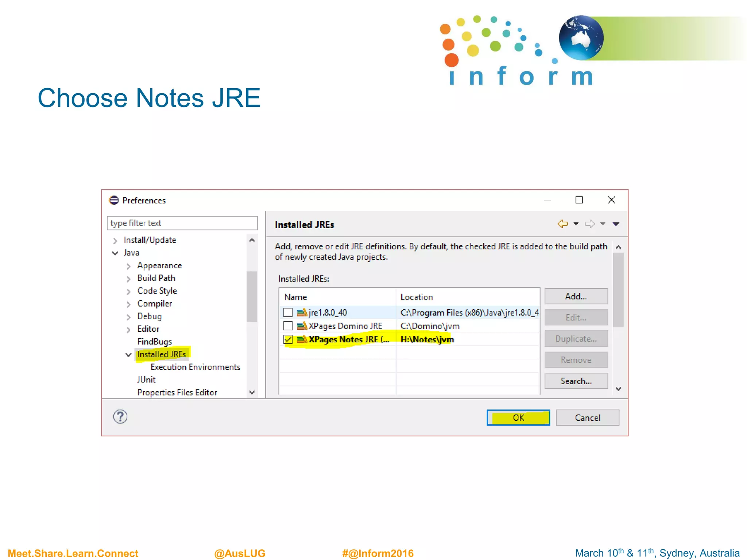747x560 pixels.
Task: Click the type filter text field
Action: click(182, 223)
